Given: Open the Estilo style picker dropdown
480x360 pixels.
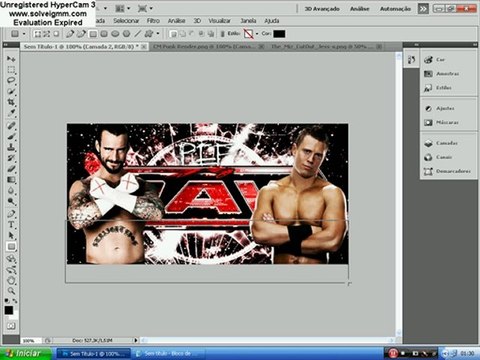Looking at the screenshot, I should click(x=257, y=34).
